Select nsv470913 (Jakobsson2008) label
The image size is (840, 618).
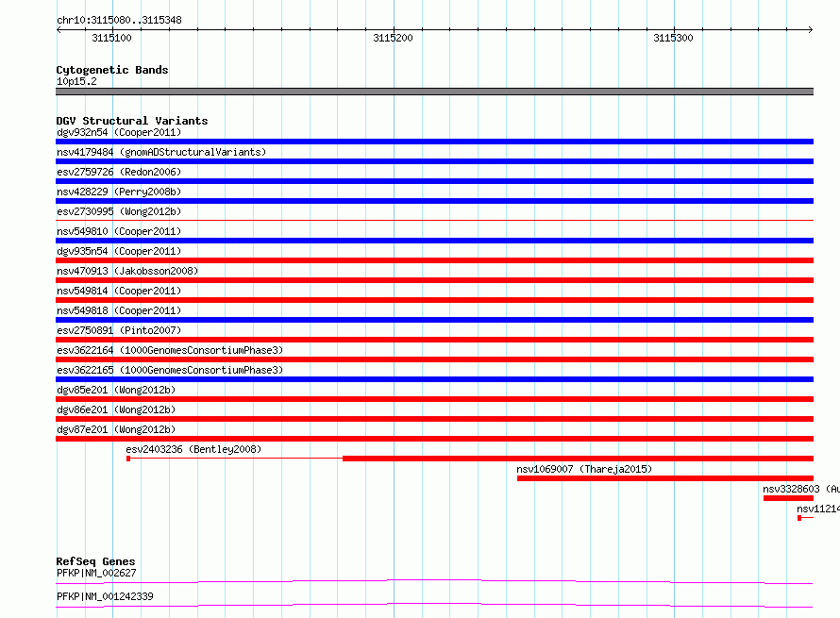click(x=127, y=271)
